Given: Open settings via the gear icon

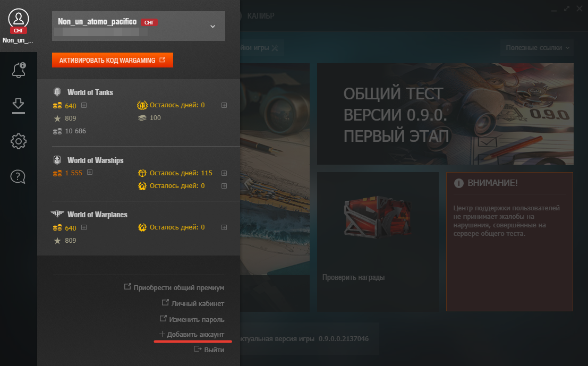Looking at the screenshot, I should click(19, 141).
